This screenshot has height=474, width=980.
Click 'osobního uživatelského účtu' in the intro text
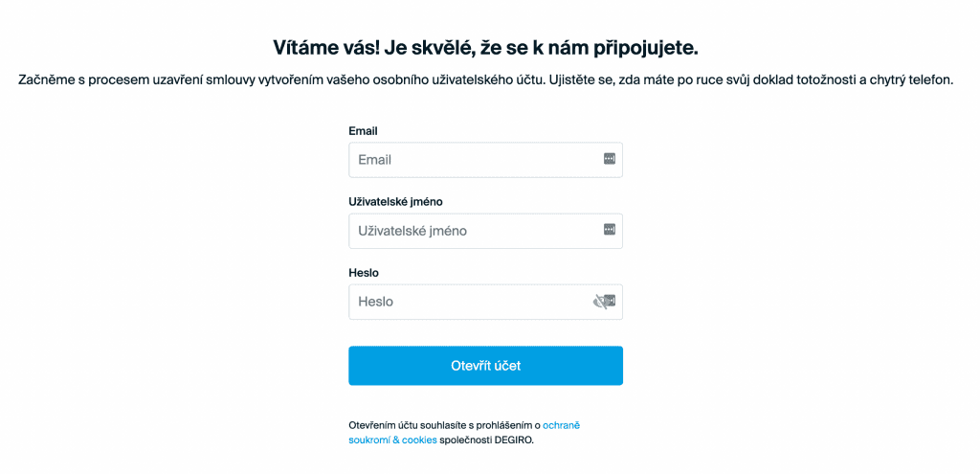pyautogui.click(x=457, y=80)
